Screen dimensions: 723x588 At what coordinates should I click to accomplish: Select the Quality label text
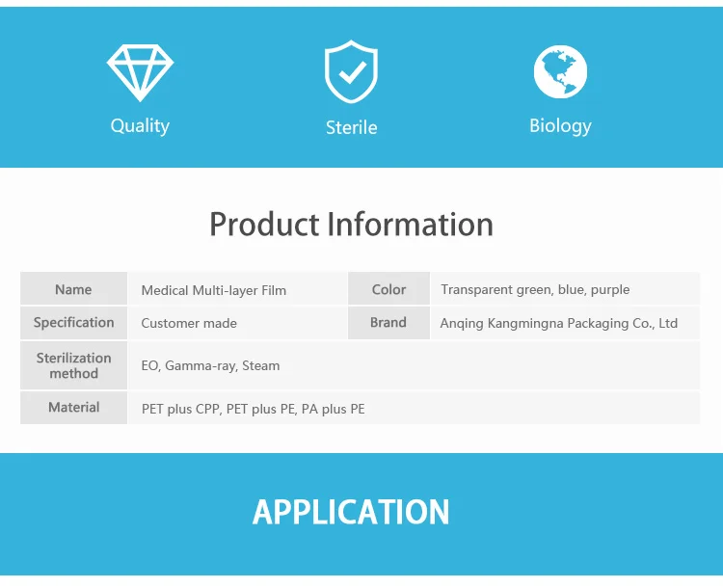[x=140, y=126]
